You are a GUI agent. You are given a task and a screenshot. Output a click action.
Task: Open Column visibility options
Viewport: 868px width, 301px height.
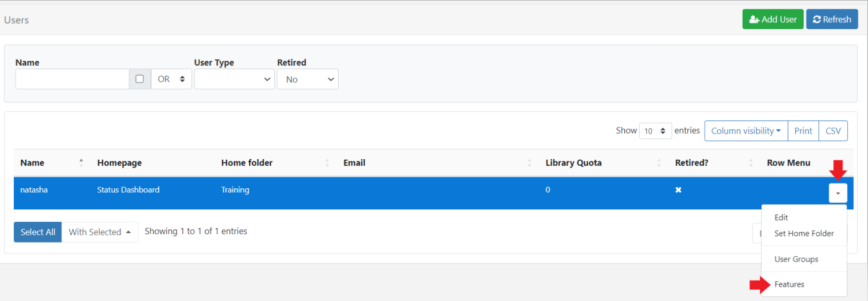746,131
